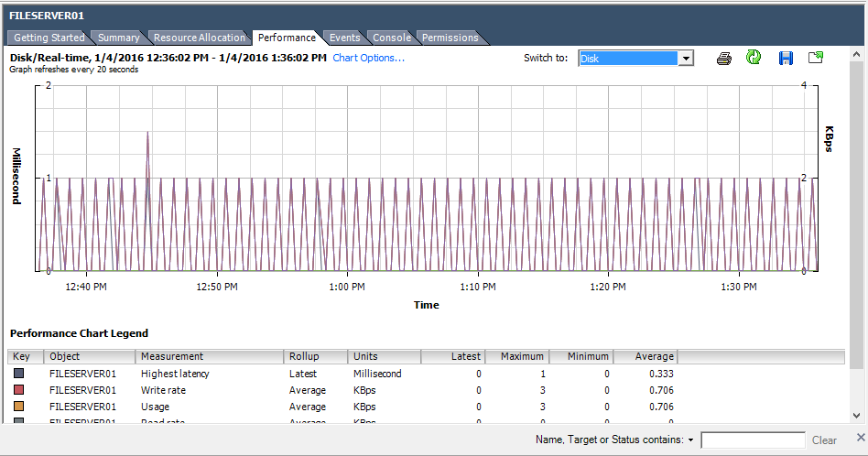Image resolution: width=868 pixels, height=456 pixels.
Task: Click the scrollbar up arrow
Action: point(856,54)
